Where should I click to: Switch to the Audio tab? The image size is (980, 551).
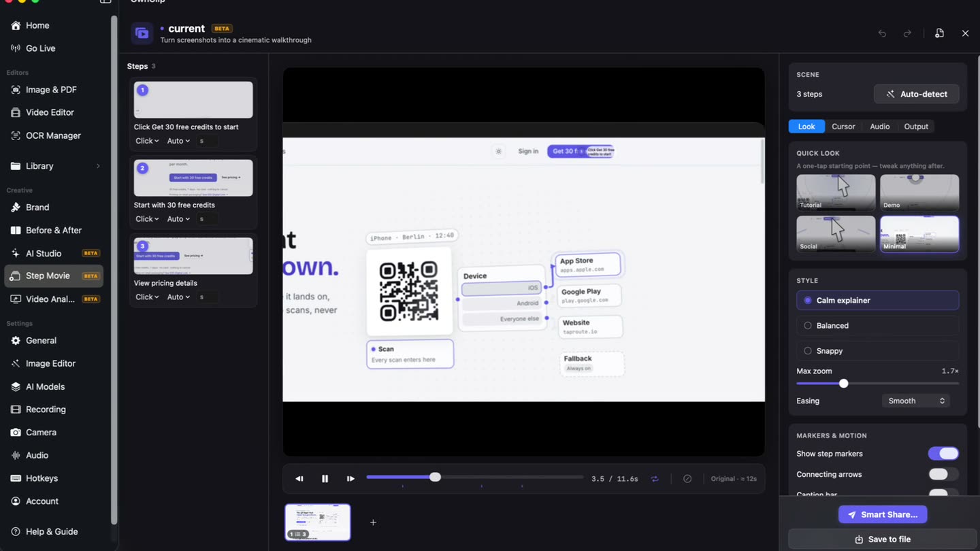[880, 127]
